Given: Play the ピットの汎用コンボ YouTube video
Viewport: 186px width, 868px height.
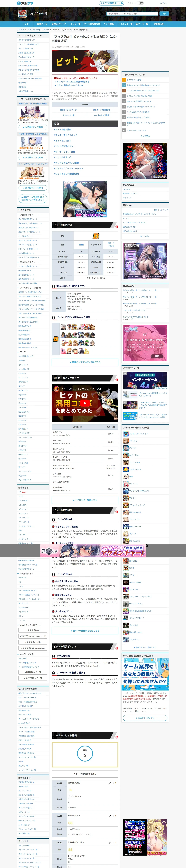Looking at the screenshot, I should [x=85, y=403].
